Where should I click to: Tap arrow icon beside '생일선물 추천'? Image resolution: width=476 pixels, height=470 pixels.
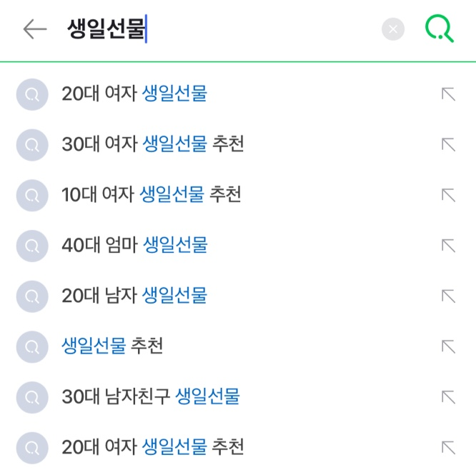[448, 347]
